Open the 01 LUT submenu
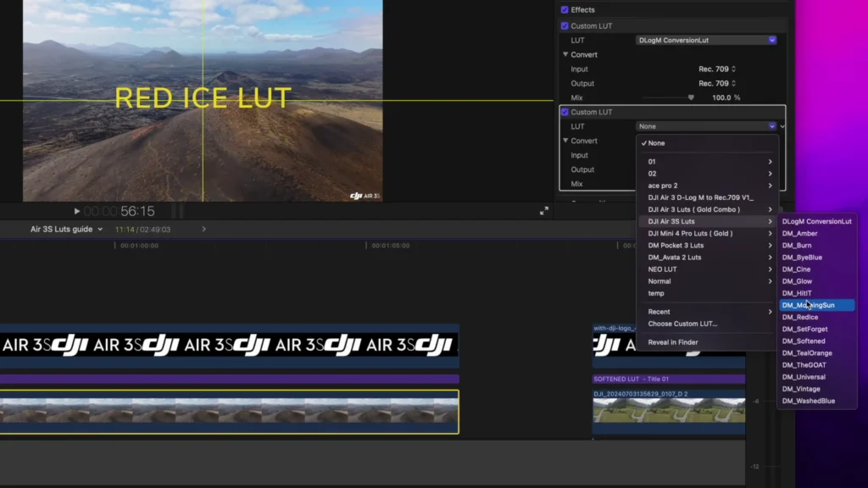 click(708, 162)
